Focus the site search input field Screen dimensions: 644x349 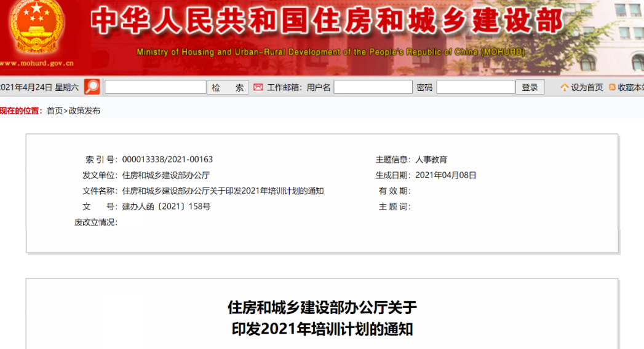155,87
